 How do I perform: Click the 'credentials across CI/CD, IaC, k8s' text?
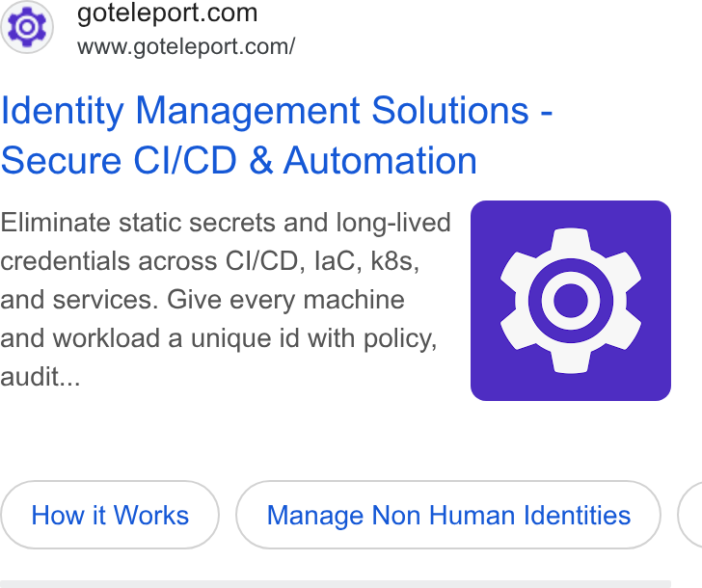pyautogui.click(x=209, y=261)
